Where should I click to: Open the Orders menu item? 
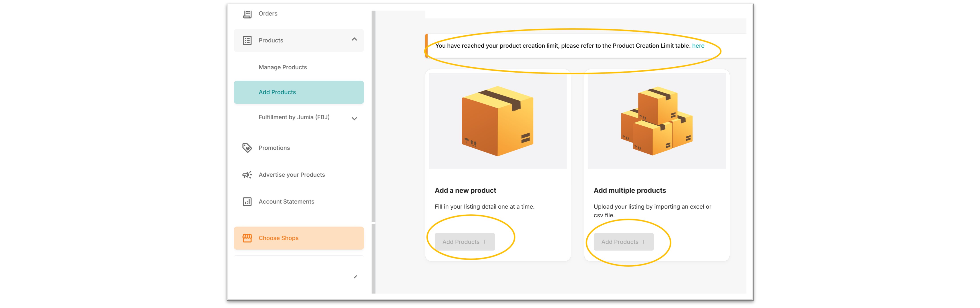coord(268,14)
